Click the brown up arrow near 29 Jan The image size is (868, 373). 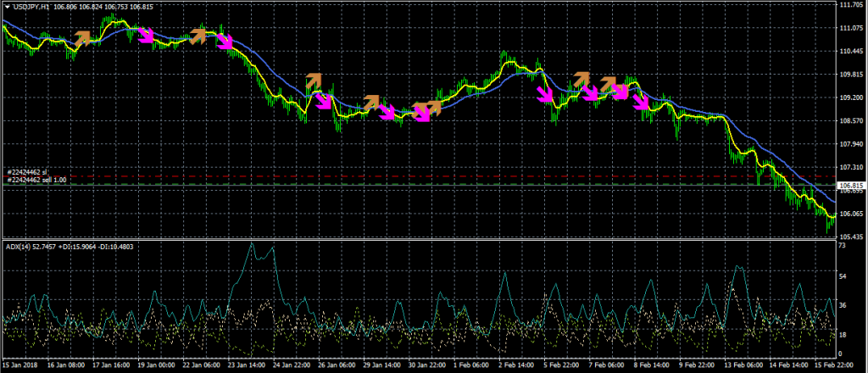[x=371, y=103]
